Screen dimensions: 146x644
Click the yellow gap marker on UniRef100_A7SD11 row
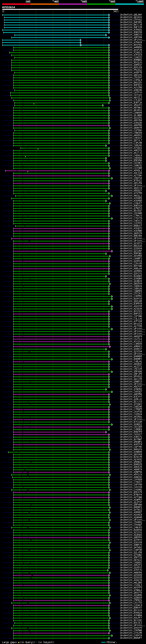click(38, 149)
